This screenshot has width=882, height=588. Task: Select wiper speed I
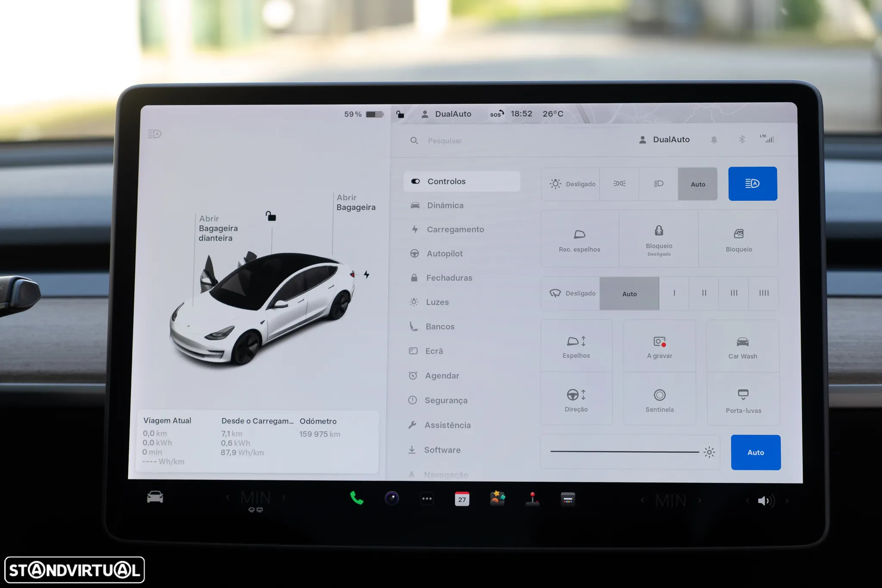pyautogui.click(x=674, y=293)
